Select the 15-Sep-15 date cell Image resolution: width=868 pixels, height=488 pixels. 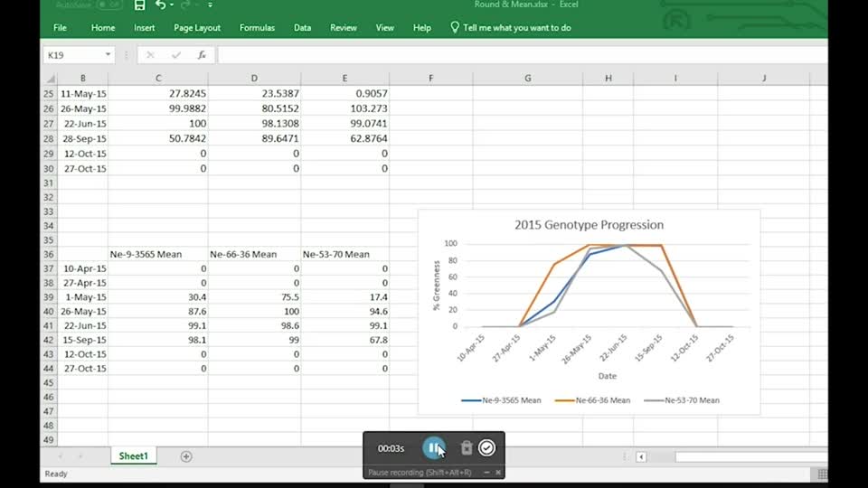pyautogui.click(x=83, y=340)
